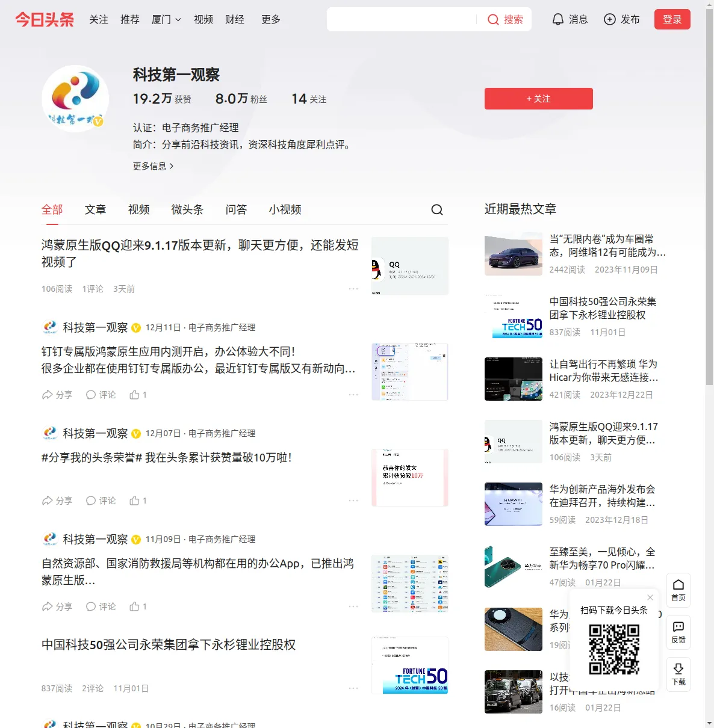Click the 8.0万 粉丝 follower count
714x728 pixels.
[x=241, y=99]
